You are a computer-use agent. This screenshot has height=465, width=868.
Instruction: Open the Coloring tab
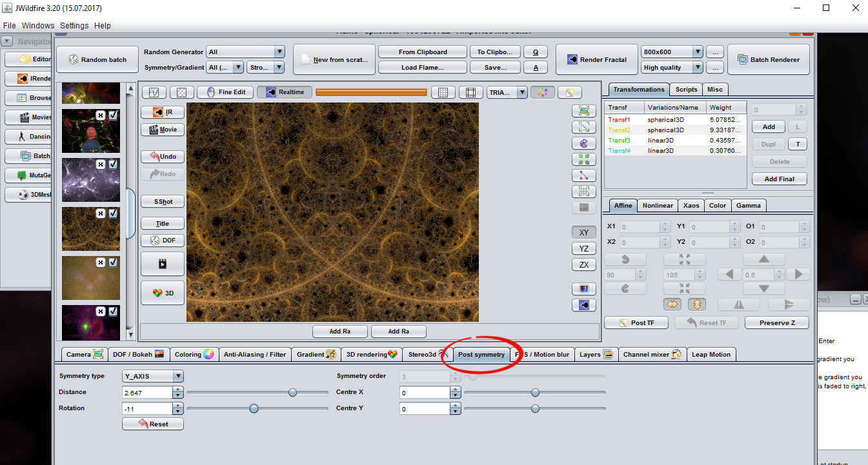point(194,354)
